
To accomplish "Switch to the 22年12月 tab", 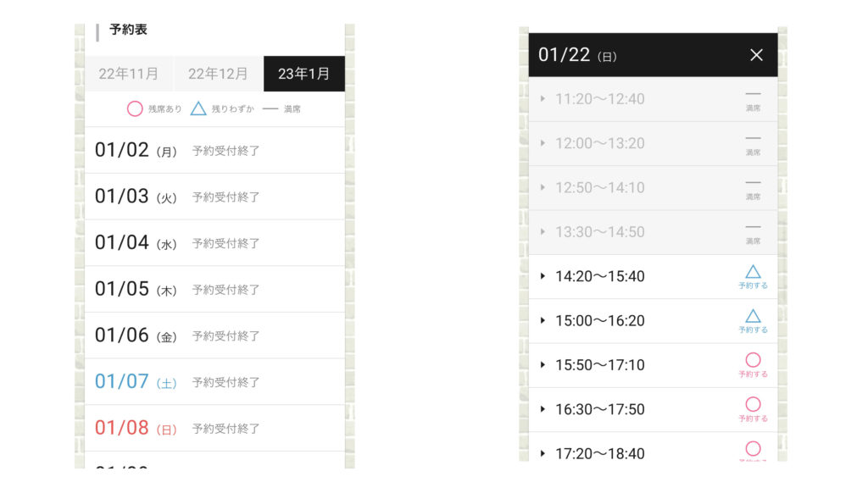I will click(218, 74).
